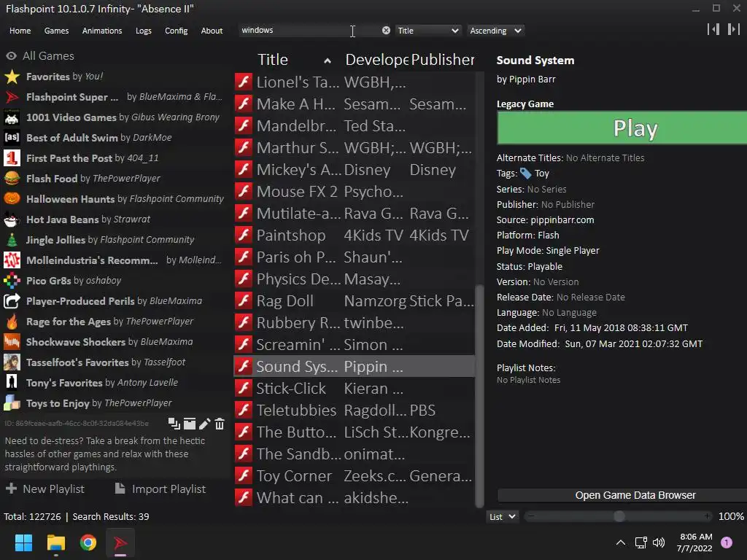Open the List layout dropdown
Viewport: 747px width, 560px height.
coord(502,517)
